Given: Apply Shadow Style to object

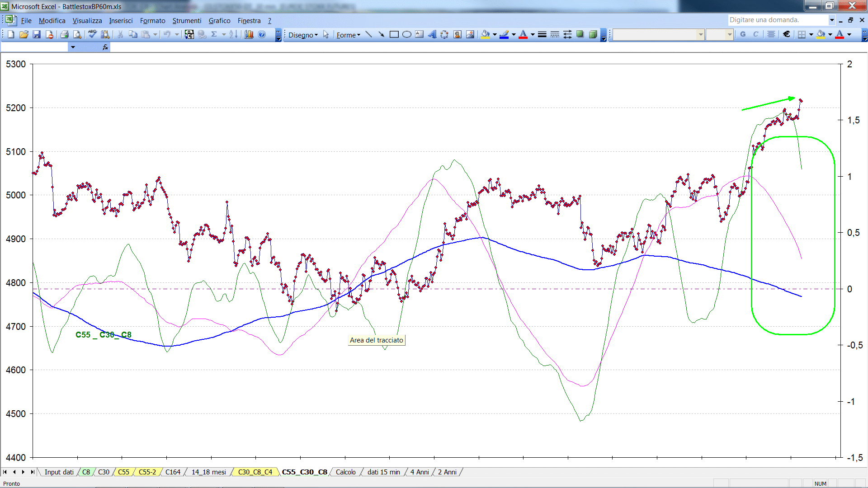Looking at the screenshot, I should tap(580, 34).
